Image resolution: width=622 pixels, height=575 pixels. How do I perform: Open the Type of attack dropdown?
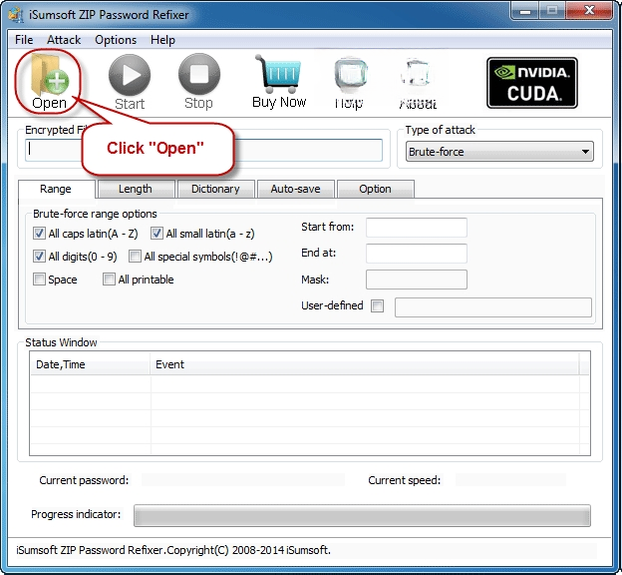(499, 151)
